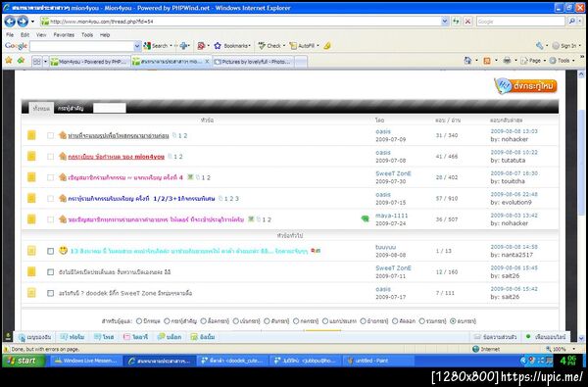The height and width of the screenshot is (387, 588).
Task: Click the Google Toolbar search input
Action: click(x=81, y=46)
